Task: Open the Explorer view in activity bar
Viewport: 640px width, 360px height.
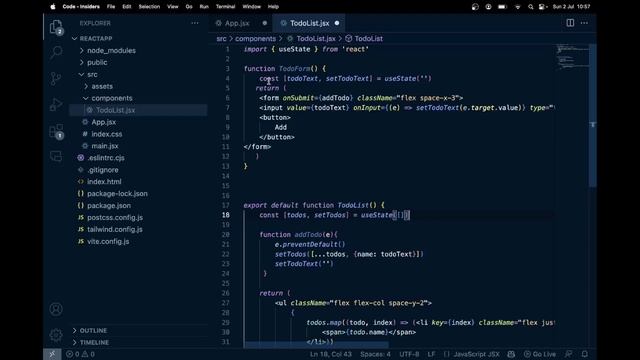Action: pos(56,27)
